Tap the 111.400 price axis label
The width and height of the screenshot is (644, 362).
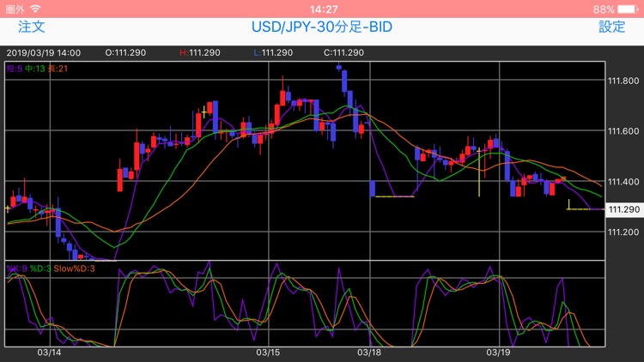[x=623, y=182]
